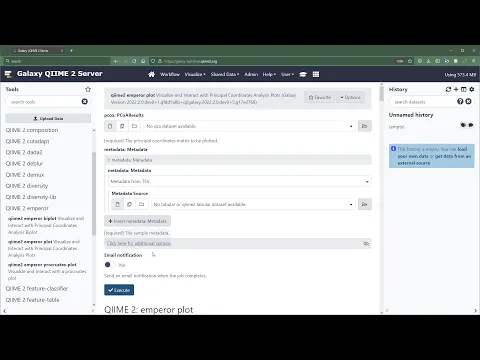Open history options gear icon
This screenshot has height=360, width=480.
coord(471,89)
